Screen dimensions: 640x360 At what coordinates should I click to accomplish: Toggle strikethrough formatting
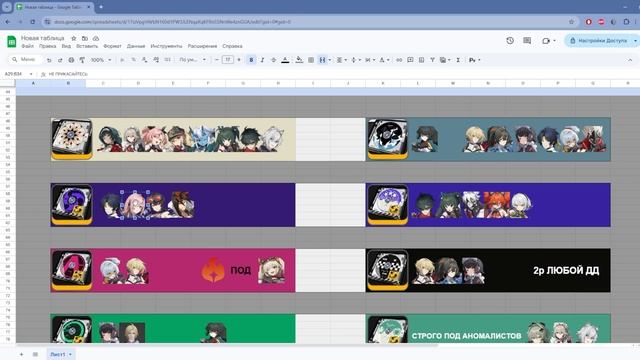pyautogui.click(x=273, y=60)
